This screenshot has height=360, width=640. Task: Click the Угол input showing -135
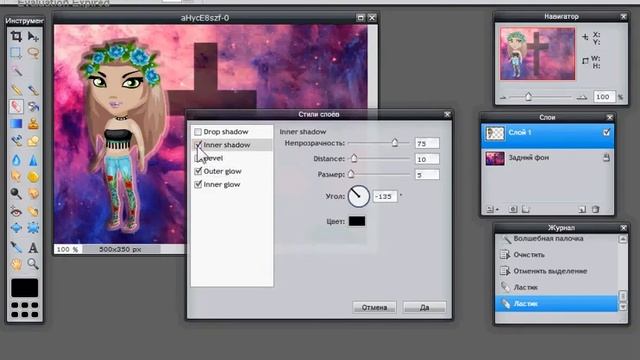(x=384, y=196)
